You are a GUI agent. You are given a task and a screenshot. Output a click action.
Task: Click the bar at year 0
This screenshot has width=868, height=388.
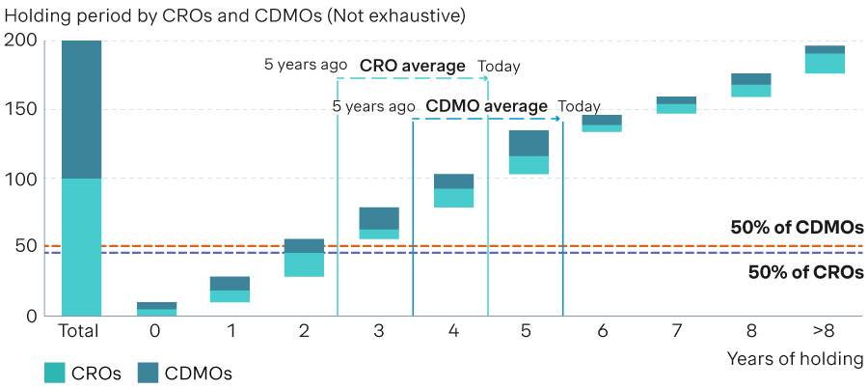pyautogui.click(x=156, y=309)
